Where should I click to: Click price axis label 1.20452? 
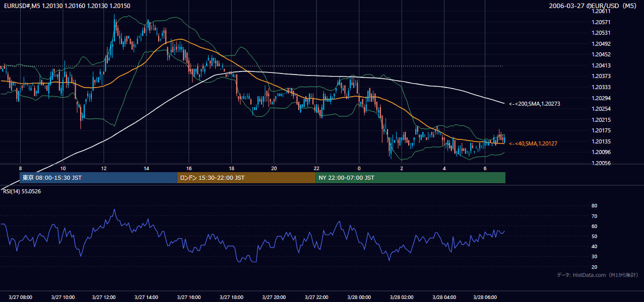pos(601,54)
